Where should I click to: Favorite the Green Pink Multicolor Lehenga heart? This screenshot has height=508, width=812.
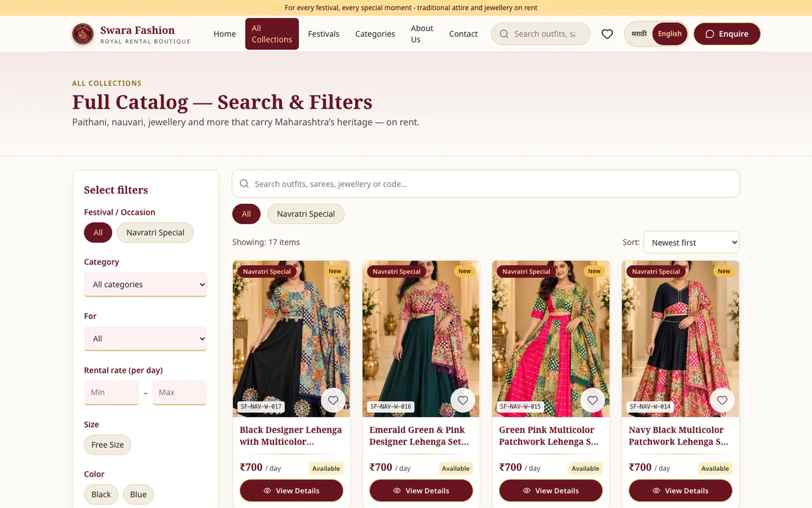[593, 400]
